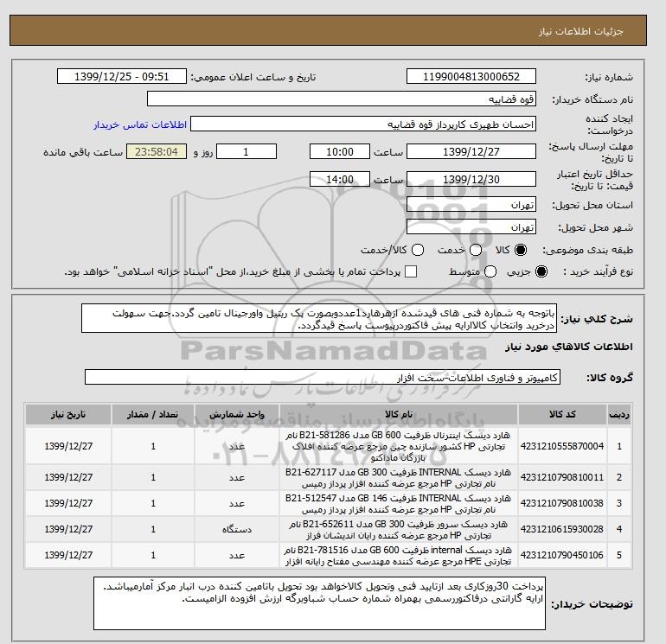The image size is (666, 644).
Task: Click the remaining days field showing 1
Action: (247, 151)
